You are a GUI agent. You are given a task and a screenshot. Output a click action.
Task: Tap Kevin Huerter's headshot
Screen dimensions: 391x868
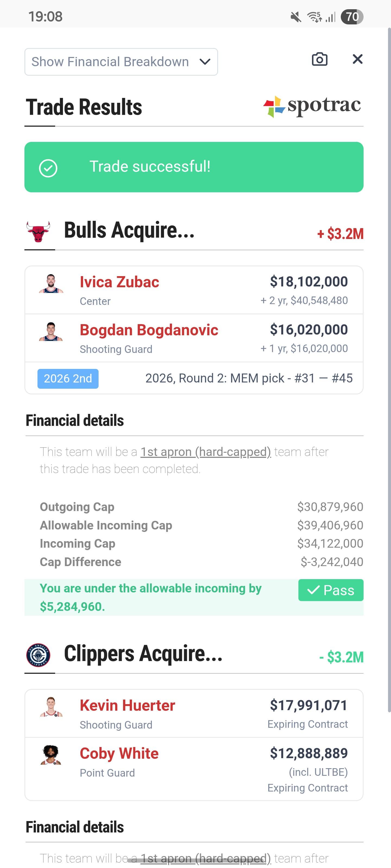51,707
